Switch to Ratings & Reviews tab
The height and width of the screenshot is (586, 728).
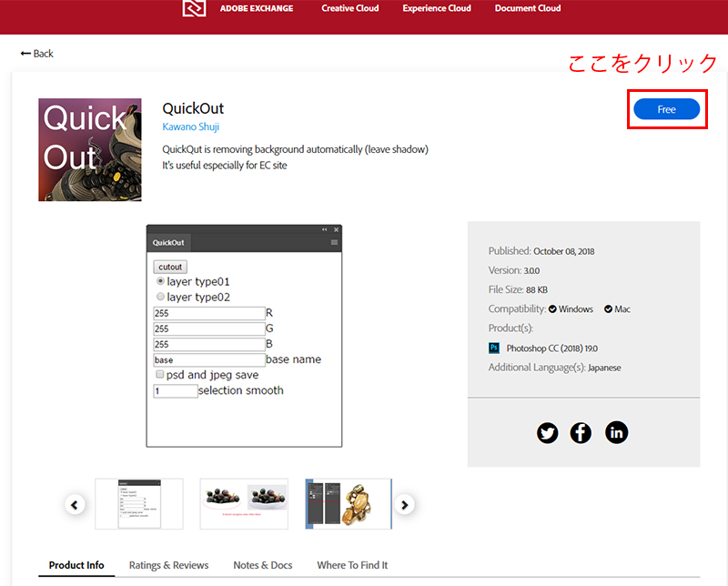[x=168, y=565]
